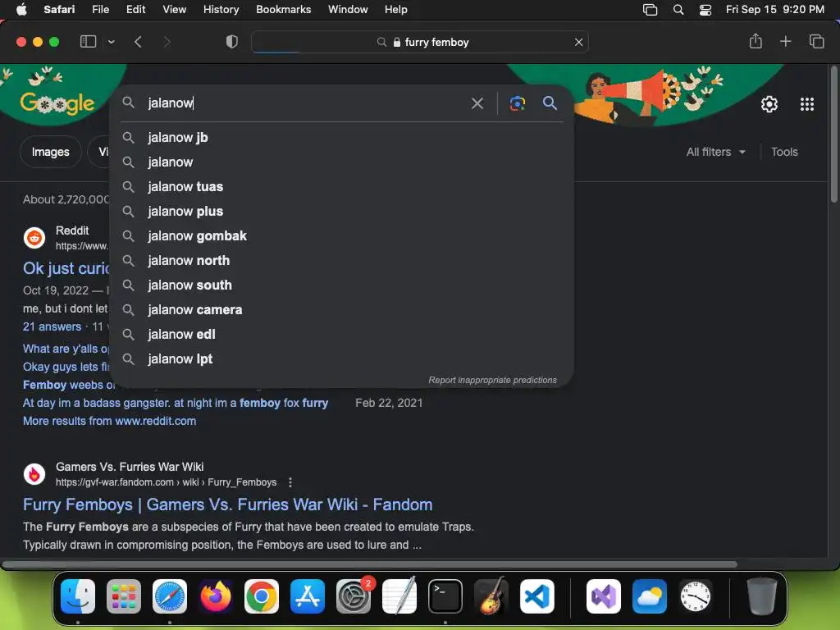The image size is (840, 630).
Task: Search by image with Google Lens icon
Action: point(517,103)
